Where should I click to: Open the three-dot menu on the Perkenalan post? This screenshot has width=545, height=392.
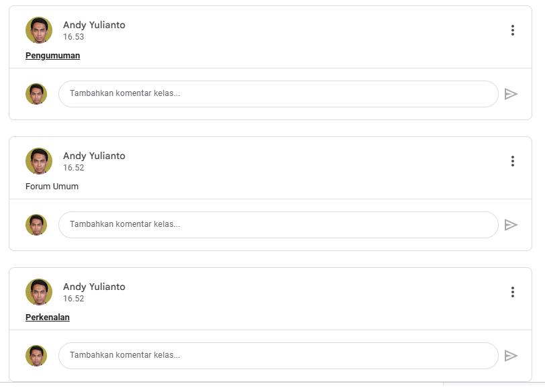pyautogui.click(x=512, y=292)
